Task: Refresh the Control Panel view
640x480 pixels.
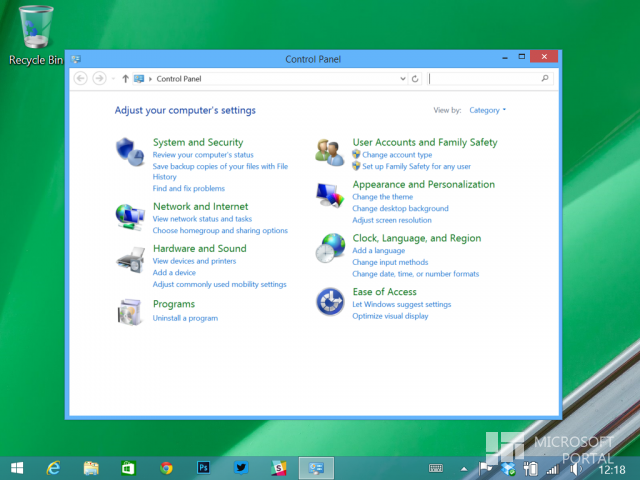Action: (x=415, y=79)
